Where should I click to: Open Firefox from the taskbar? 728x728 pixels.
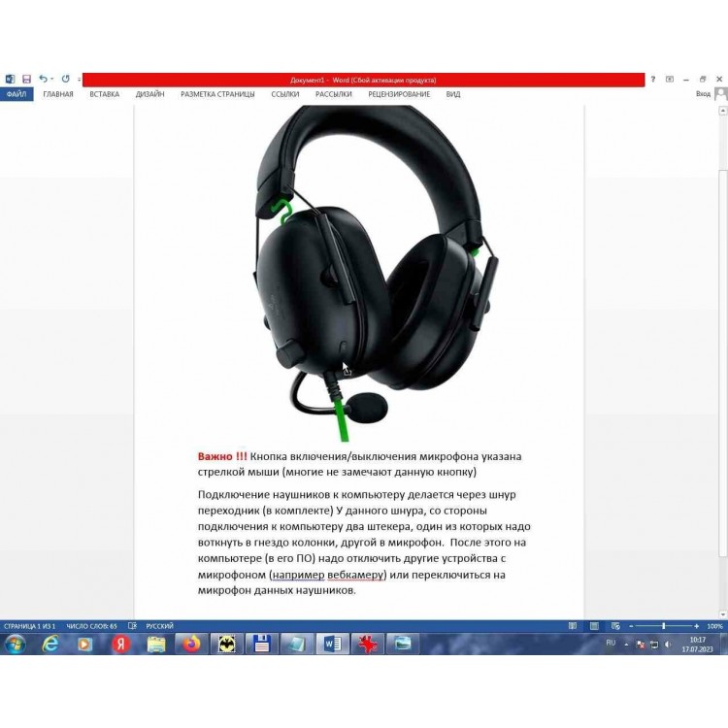click(x=191, y=645)
